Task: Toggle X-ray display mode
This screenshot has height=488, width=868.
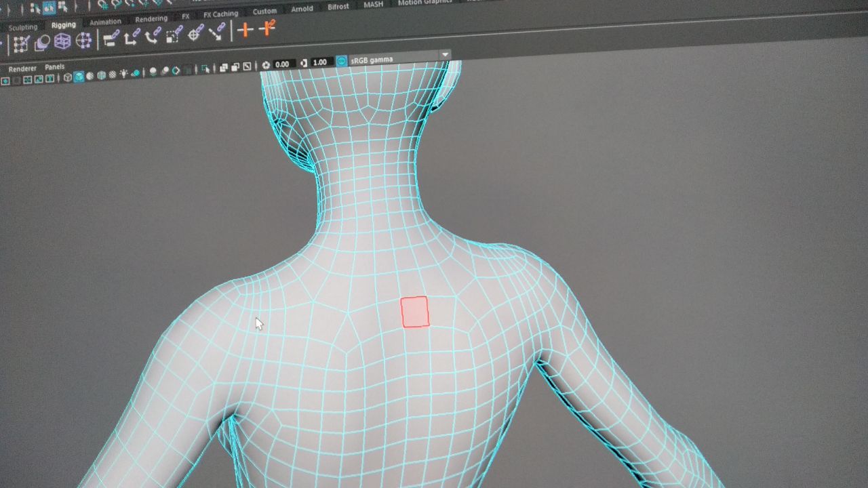Action: pos(223,68)
